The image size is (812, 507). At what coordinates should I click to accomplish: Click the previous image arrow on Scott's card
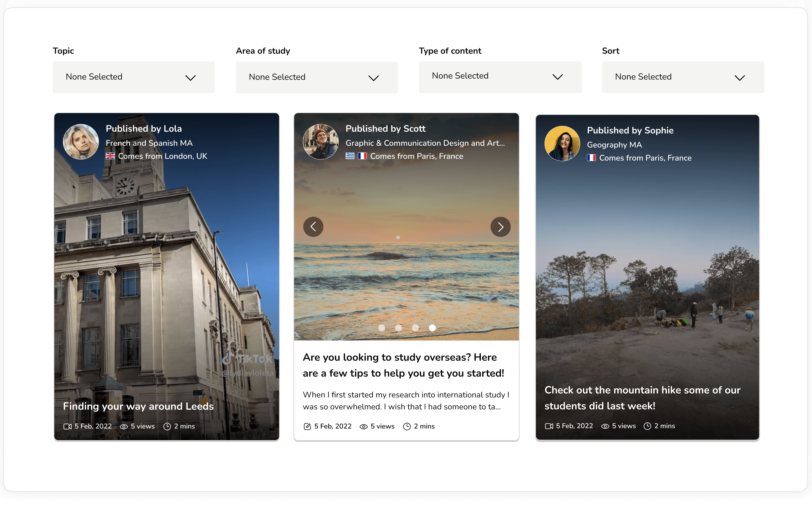(313, 227)
